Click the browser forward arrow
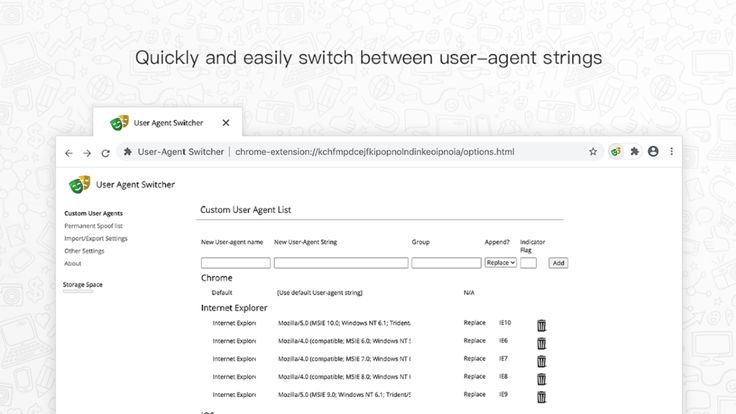 coord(87,153)
